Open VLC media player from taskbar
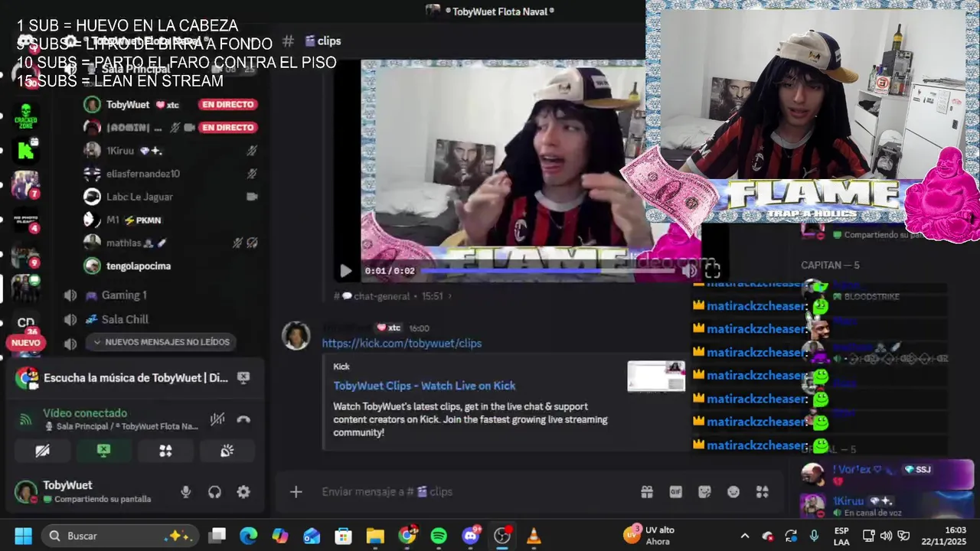The width and height of the screenshot is (980, 551). (x=534, y=536)
